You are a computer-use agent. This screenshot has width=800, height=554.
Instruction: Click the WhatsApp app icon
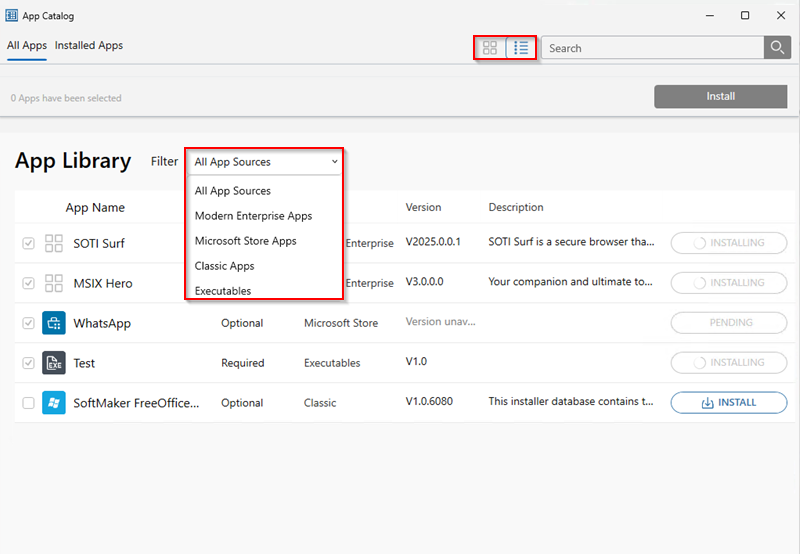click(54, 323)
